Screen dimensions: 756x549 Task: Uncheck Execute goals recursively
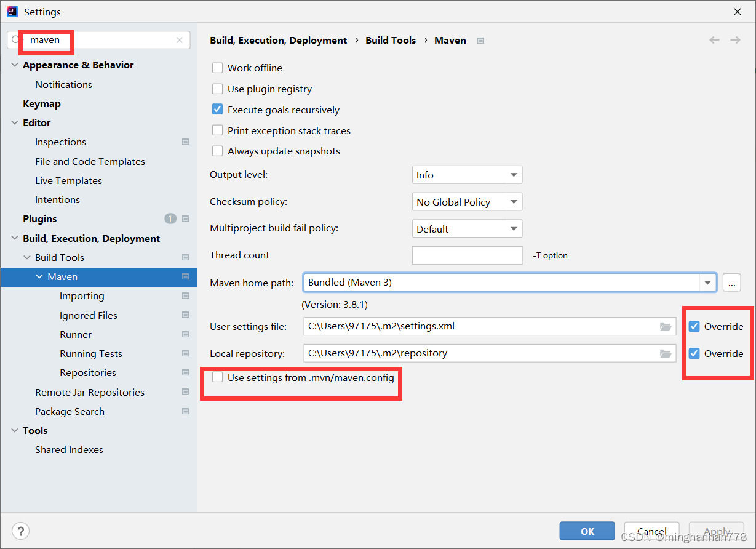coord(217,110)
